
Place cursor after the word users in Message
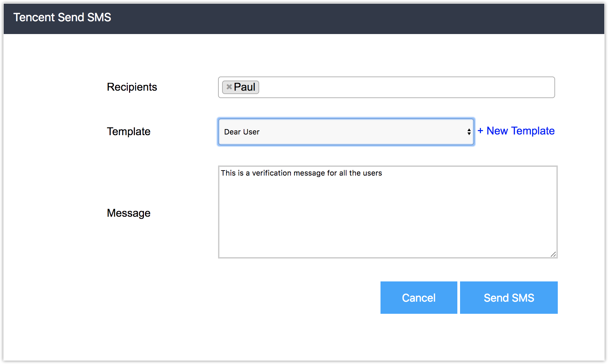click(383, 173)
